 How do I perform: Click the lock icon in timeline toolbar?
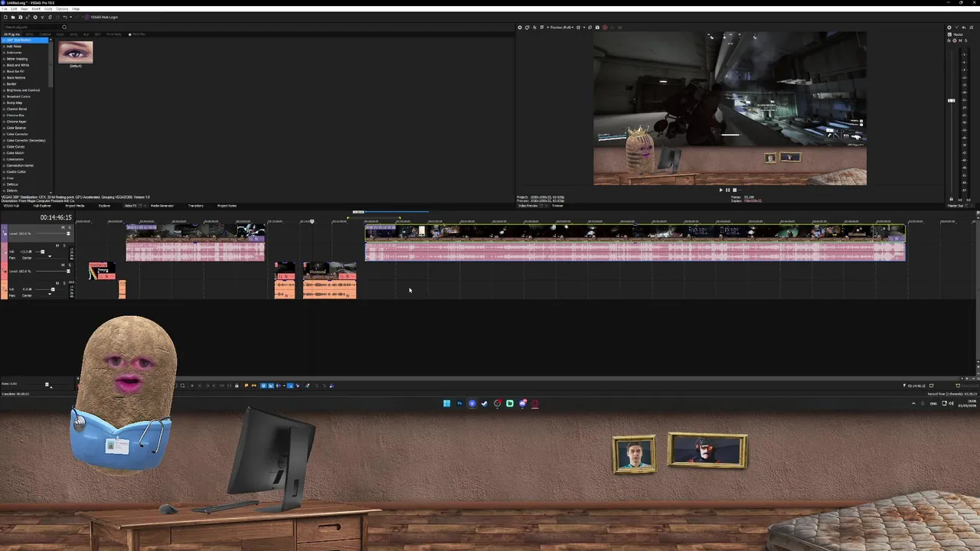pyautogui.click(x=237, y=386)
